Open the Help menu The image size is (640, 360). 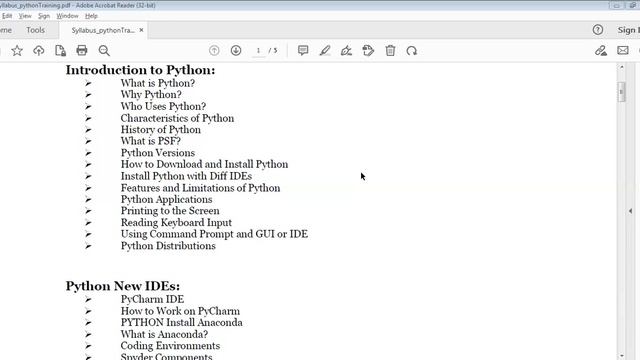91,16
